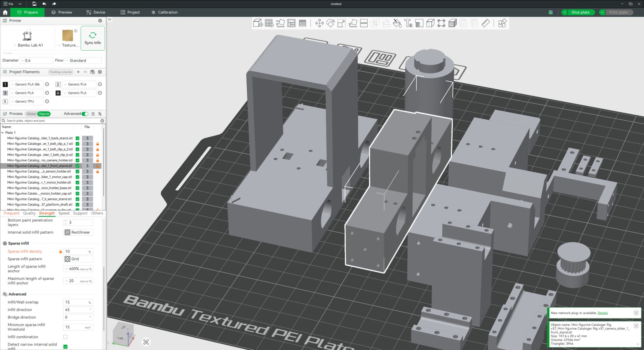Open project filament settings gear
This screenshot has width=644, height=350.
(100, 72)
